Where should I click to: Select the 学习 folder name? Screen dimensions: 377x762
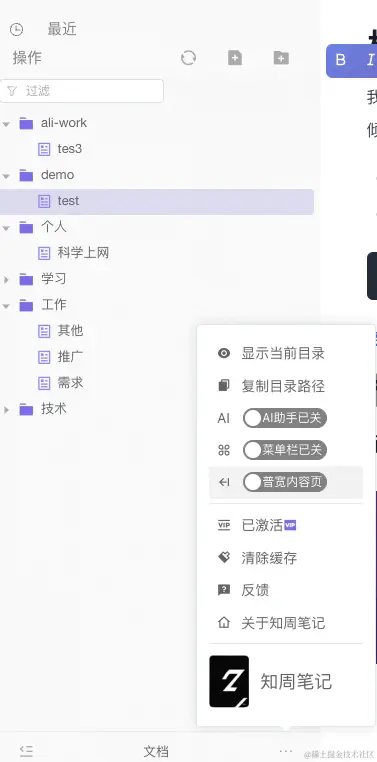click(53, 279)
